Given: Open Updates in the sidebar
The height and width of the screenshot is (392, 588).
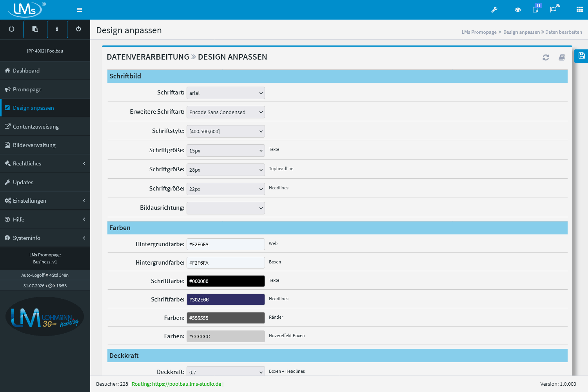Looking at the screenshot, I should 45,182.
